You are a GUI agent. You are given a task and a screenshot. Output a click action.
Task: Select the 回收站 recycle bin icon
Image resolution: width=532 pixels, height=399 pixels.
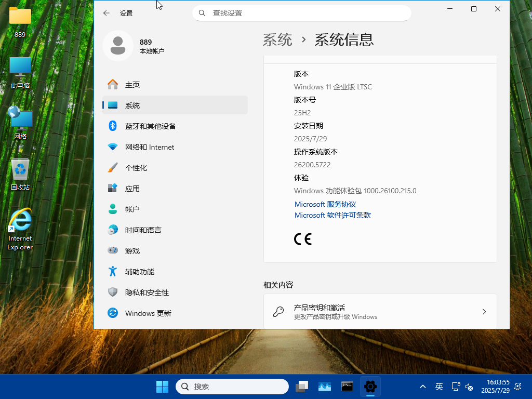pyautogui.click(x=20, y=175)
